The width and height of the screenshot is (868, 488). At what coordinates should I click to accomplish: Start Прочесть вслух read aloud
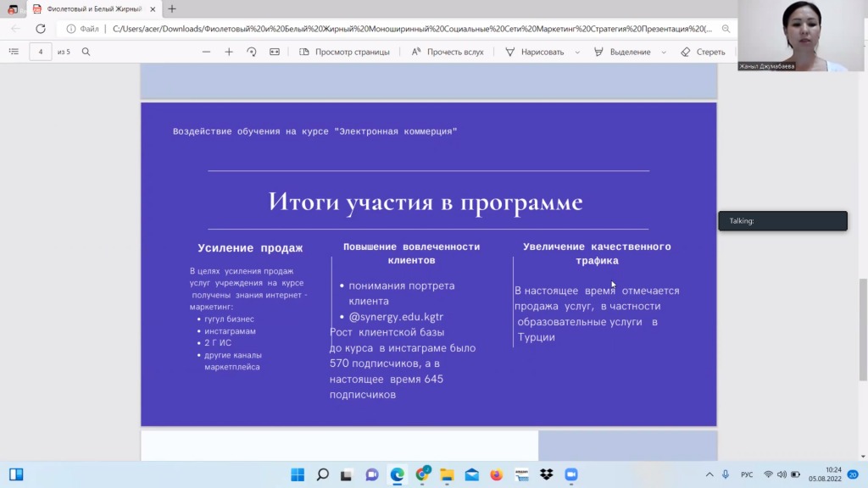pos(448,52)
